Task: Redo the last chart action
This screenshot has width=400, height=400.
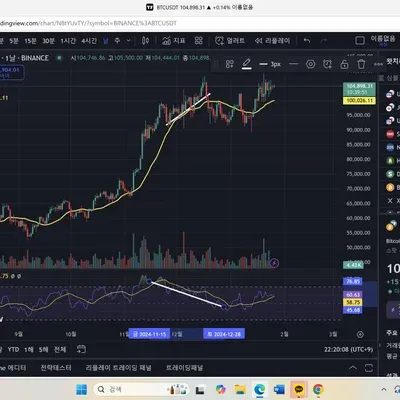Action: 324,41
